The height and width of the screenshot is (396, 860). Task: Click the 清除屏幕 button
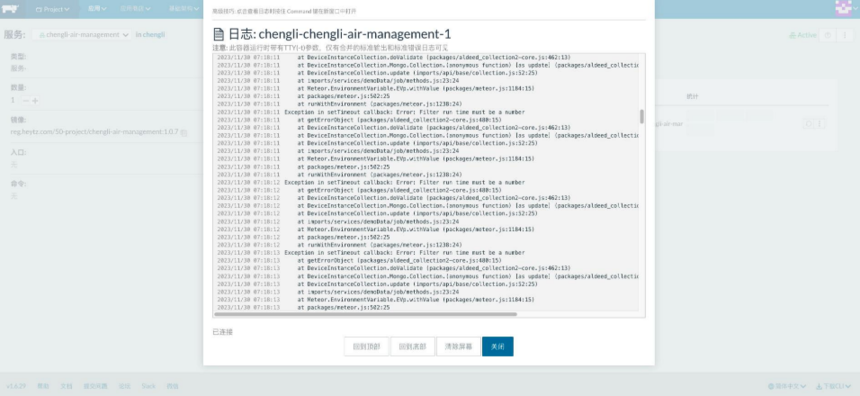click(459, 347)
